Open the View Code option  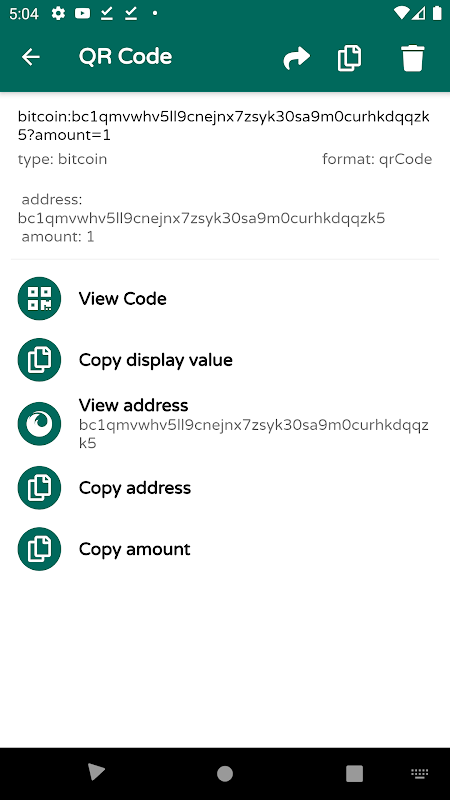tap(225, 298)
